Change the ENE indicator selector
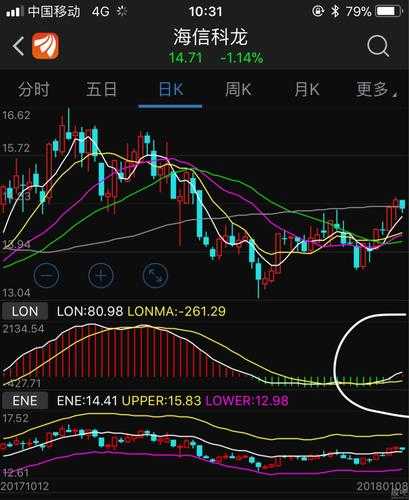 (x=25, y=400)
